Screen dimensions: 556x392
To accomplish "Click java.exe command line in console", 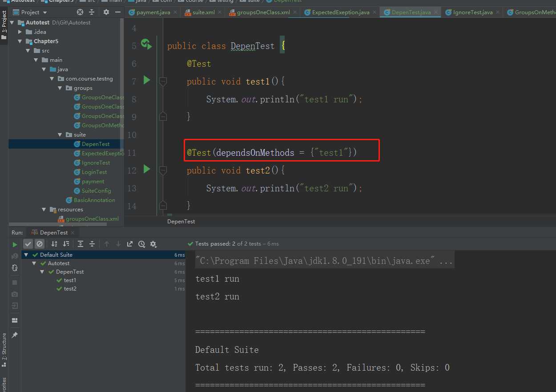I will pyautogui.click(x=324, y=261).
